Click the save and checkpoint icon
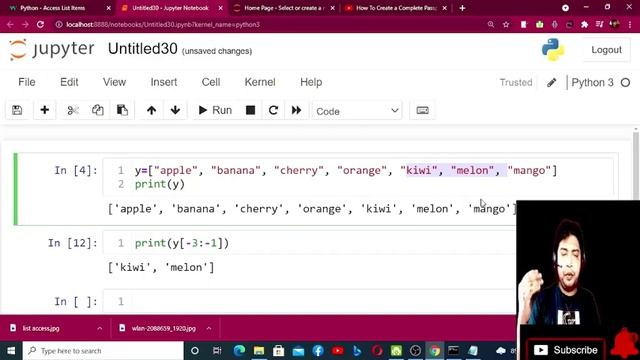Screen dimensions: 640x360 tap(17, 110)
